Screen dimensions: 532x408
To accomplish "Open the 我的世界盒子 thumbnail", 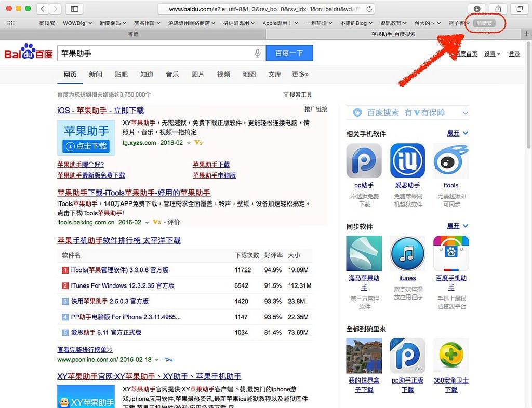I will 364,356.
